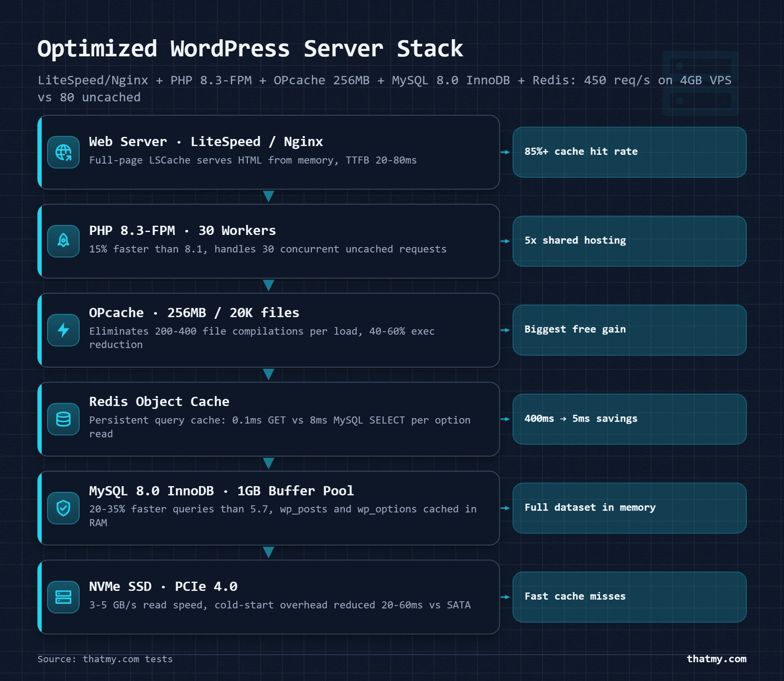Select the 'Fast cache misses' box
Screen dimensions: 784x681
629,597
